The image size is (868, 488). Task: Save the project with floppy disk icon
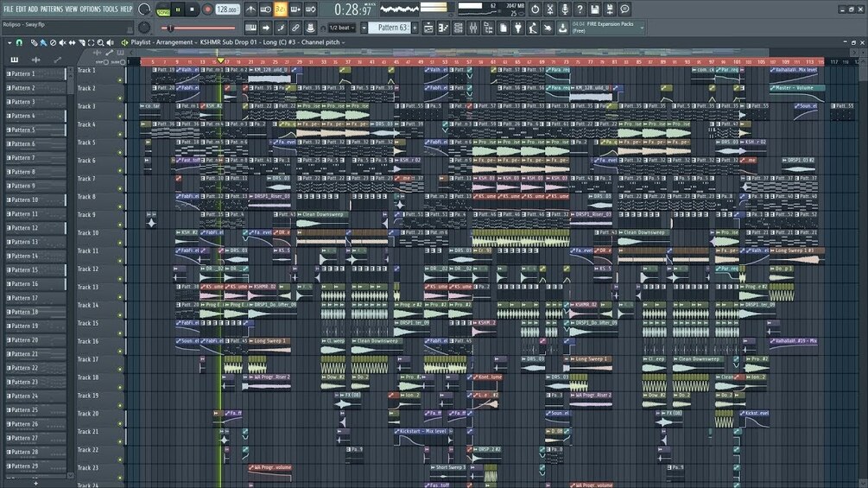(594, 10)
